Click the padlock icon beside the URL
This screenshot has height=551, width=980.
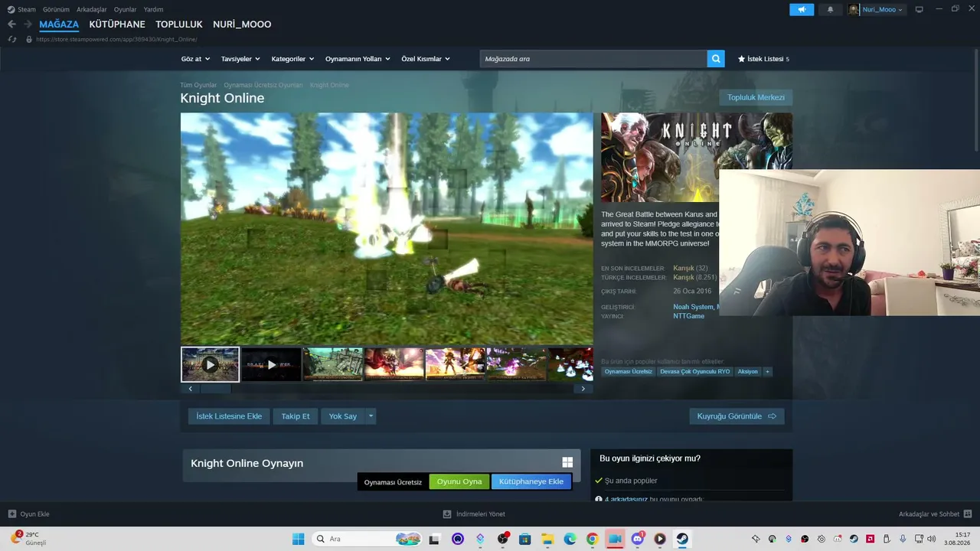[29, 39]
